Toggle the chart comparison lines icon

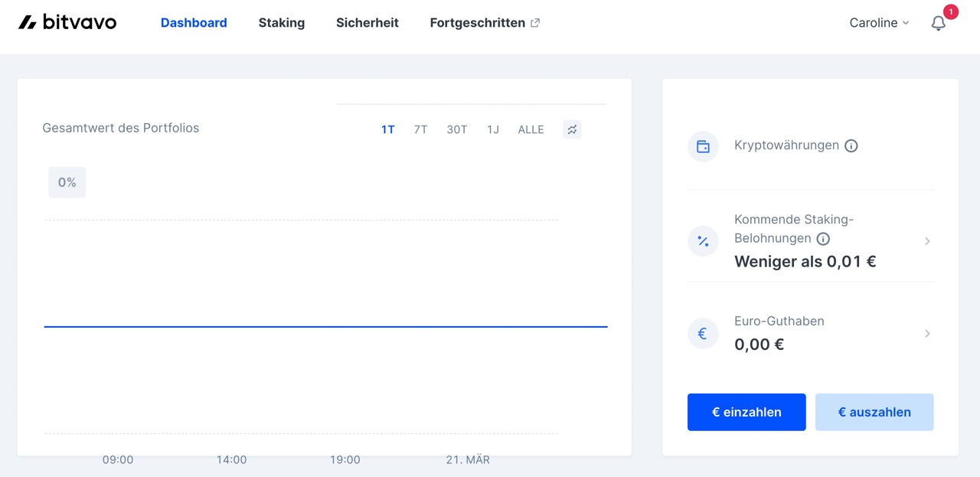click(x=571, y=129)
